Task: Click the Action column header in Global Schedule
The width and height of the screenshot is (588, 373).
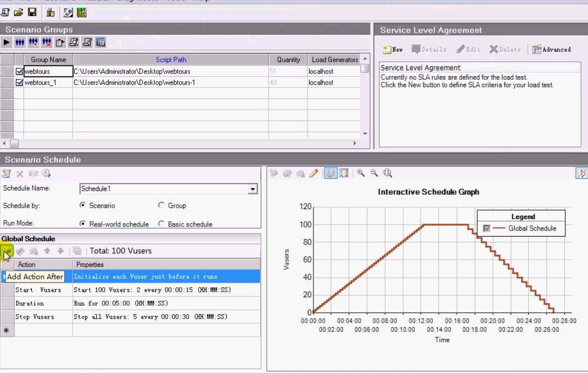Action: (43, 264)
